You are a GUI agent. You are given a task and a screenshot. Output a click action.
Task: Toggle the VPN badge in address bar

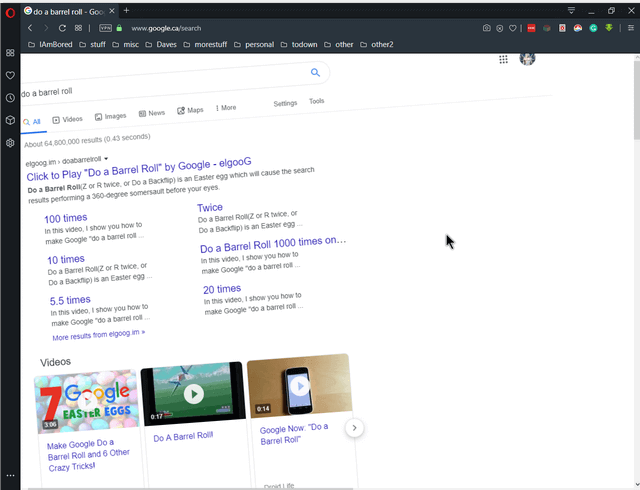click(105, 28)
